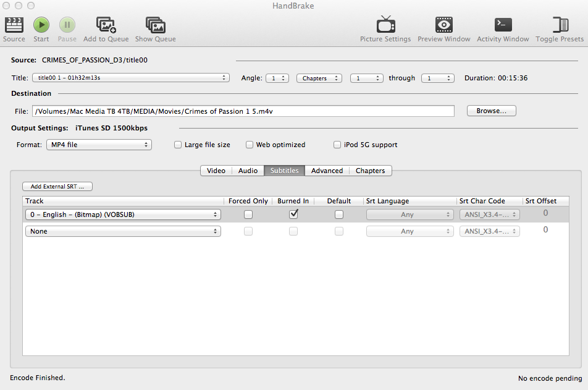Image resolution: width=588 pixels, height=390 pixels.
Task: Toggle Forced Only for English VOBSUB track
Action: [248, 214]
